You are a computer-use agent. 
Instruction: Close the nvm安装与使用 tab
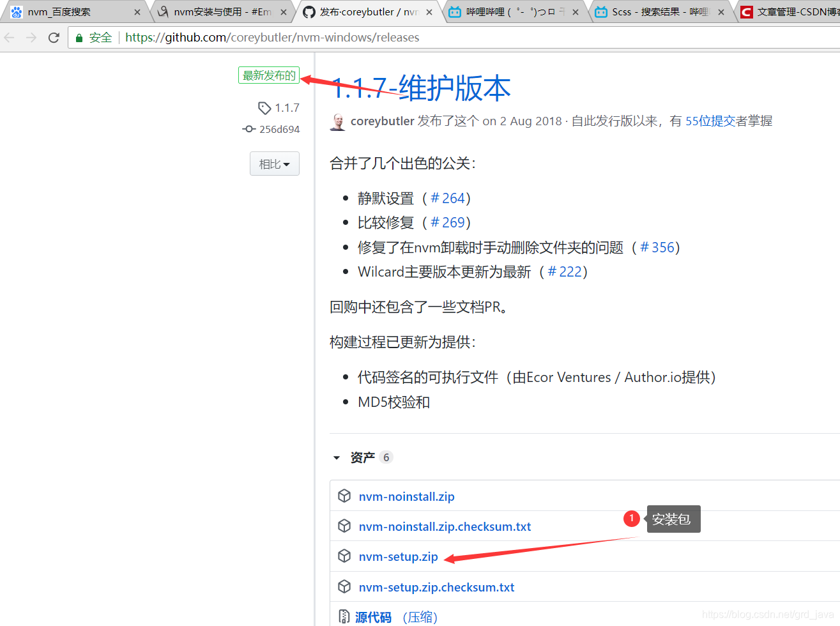[284, 12]
